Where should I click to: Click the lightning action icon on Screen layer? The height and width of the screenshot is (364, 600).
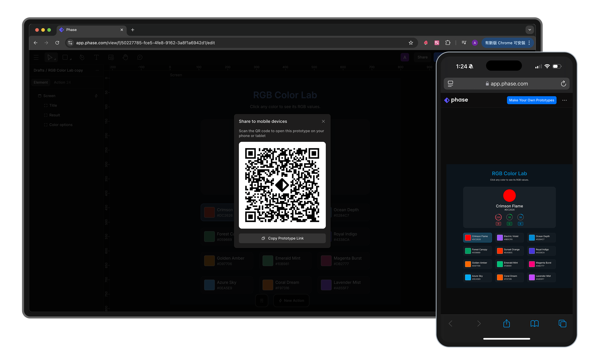(x=96, y=96)
